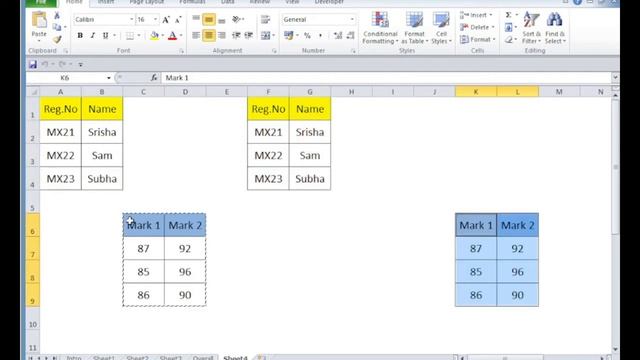640x360 pixels.
Task: Increase font size with Grow Font
Action: (x=166, y=20)
